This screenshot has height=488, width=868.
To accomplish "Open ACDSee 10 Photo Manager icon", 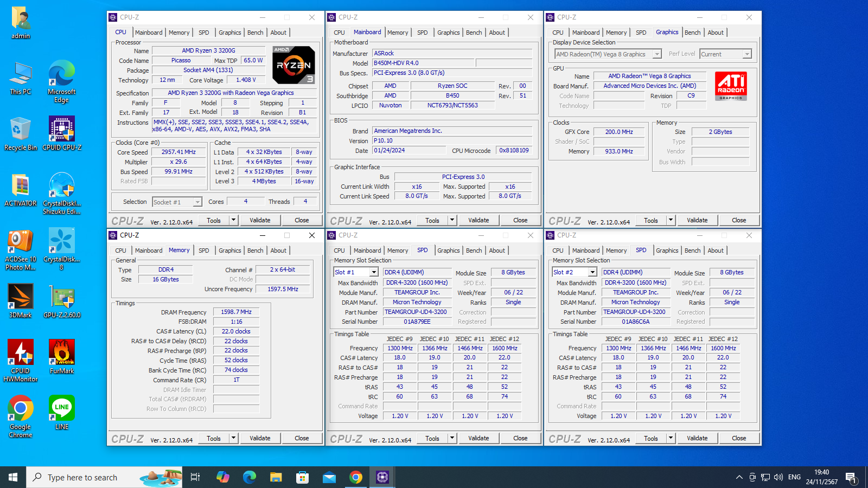I will click(x=21, y=249).
